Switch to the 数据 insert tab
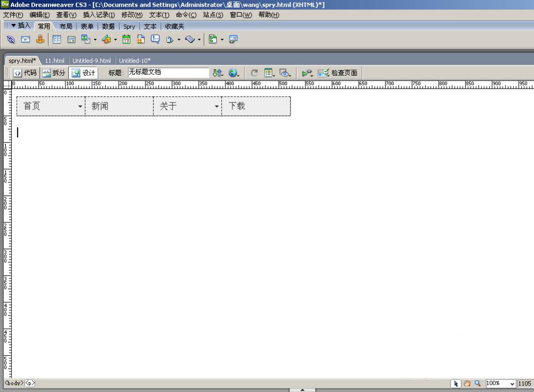 108,27
